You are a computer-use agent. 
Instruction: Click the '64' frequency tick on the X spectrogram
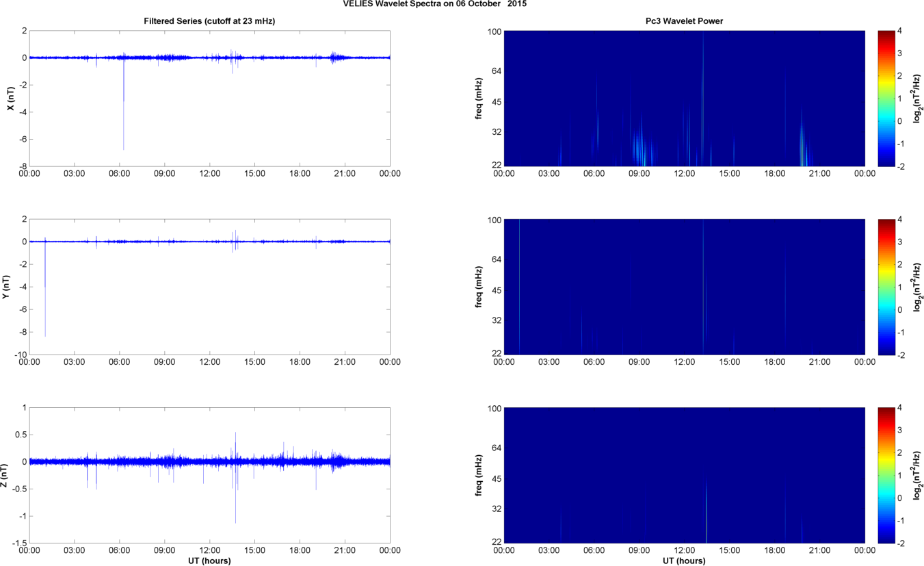pyautogui.click(x=496, y=70)
